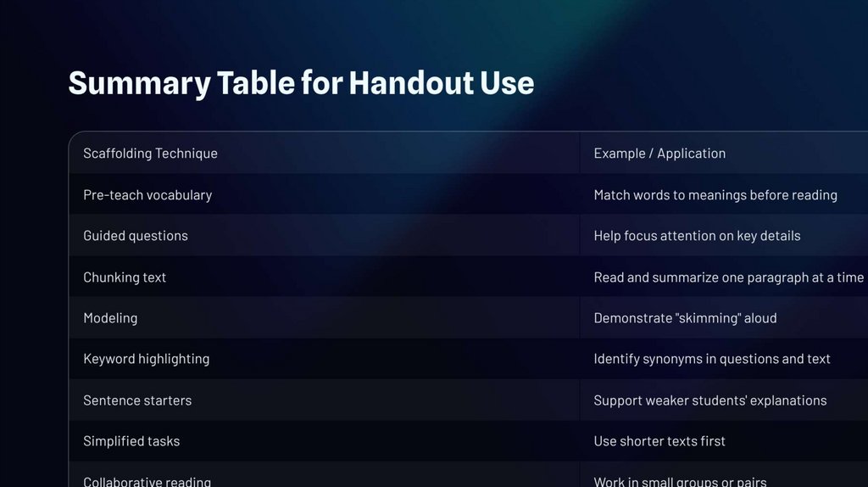Click 'Support weaker students' explanations' cell
The image size is (868, 487).
click(x=709, y=400)
